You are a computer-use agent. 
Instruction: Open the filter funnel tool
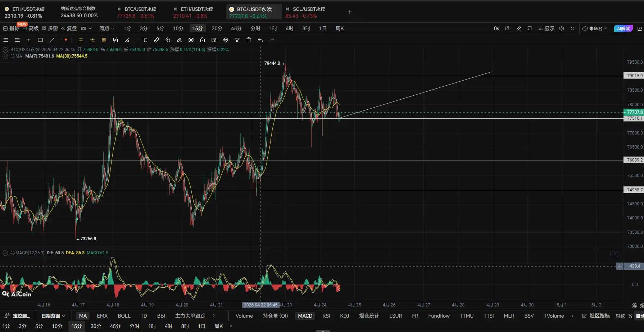pos(237,40)
